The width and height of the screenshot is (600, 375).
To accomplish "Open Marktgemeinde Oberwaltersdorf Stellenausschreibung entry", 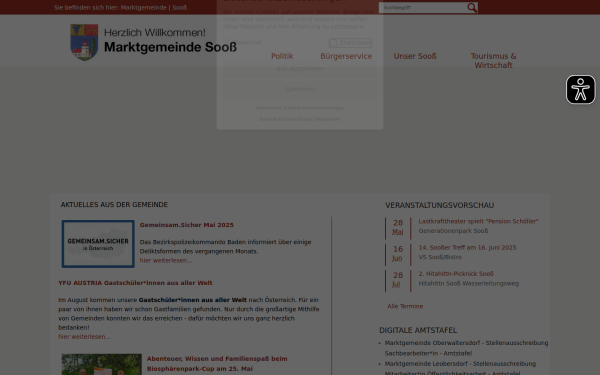I will (x=466, y=348).
